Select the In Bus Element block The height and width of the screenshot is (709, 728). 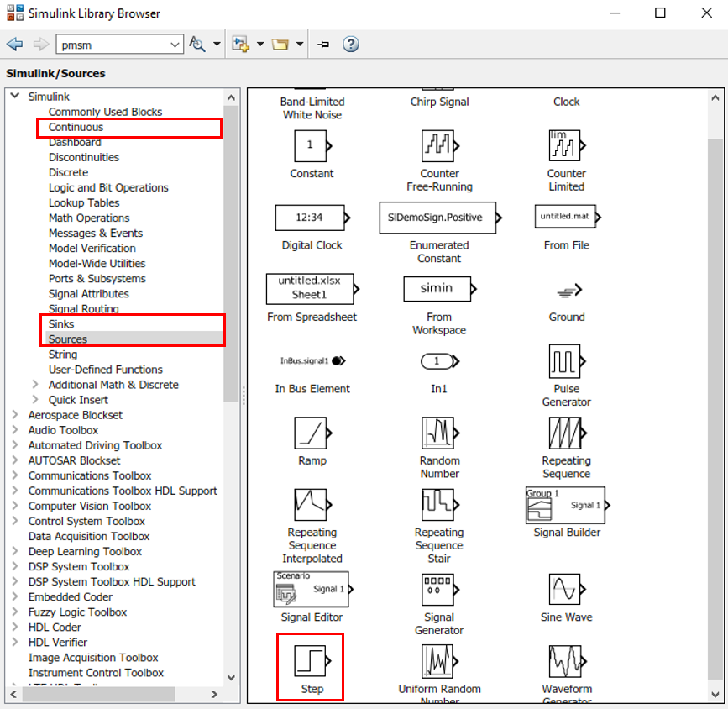(x=312, y=361)
